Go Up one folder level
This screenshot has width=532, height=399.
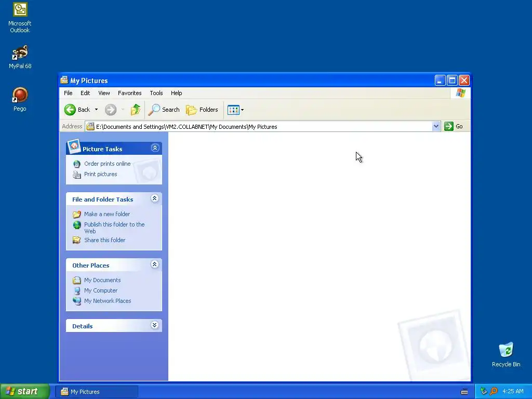coord(136,110)
